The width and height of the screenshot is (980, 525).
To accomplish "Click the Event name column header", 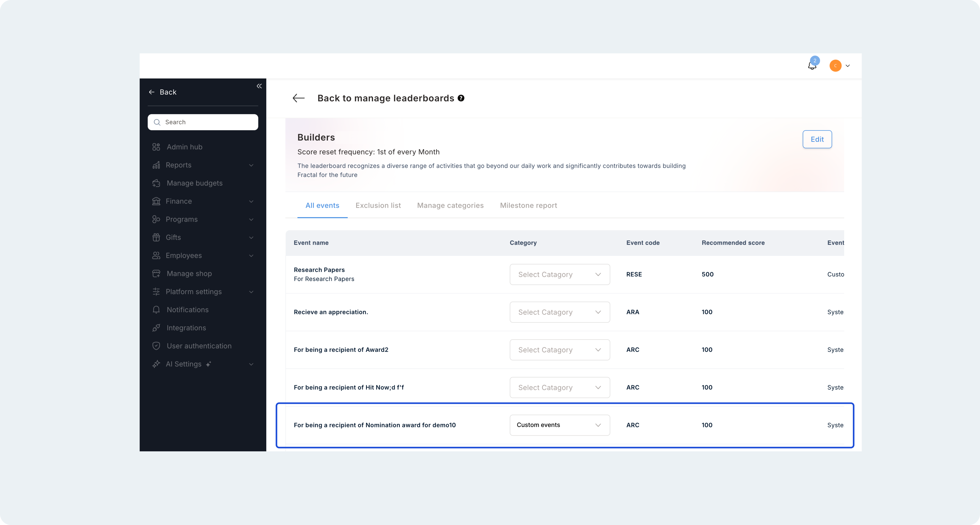I will 311,243.
